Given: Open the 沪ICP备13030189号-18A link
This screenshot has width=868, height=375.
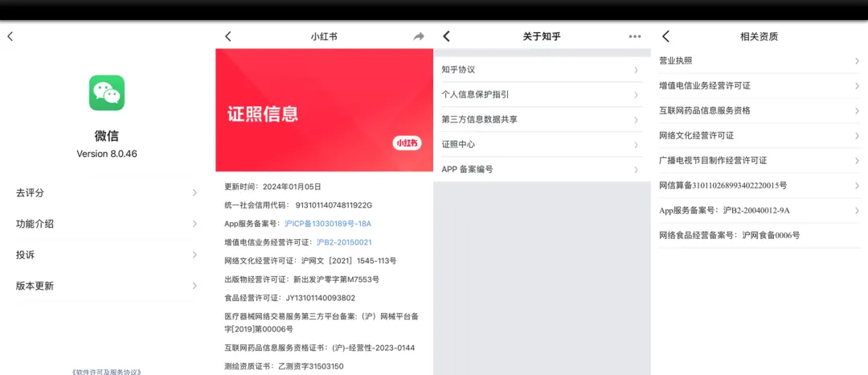Looking at the screenshot, I should pos(328,224).
